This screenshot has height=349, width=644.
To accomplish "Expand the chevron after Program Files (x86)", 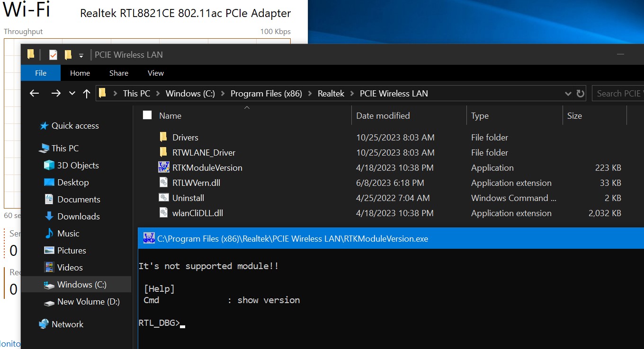I will (x=310, y=93).
